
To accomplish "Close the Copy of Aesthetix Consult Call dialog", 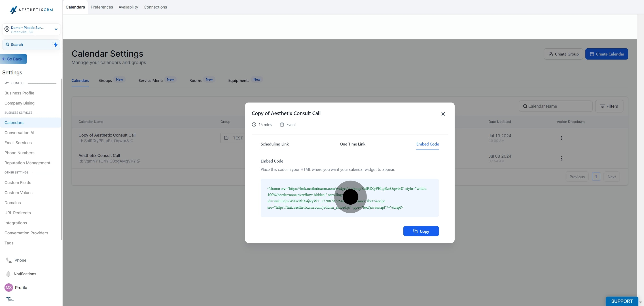I will (x=443, y=114).
